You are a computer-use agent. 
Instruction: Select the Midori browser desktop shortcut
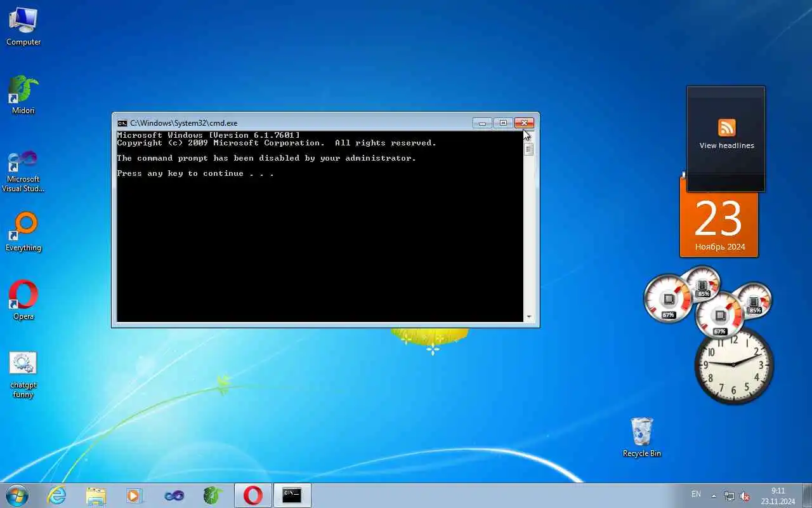[23, 95]
